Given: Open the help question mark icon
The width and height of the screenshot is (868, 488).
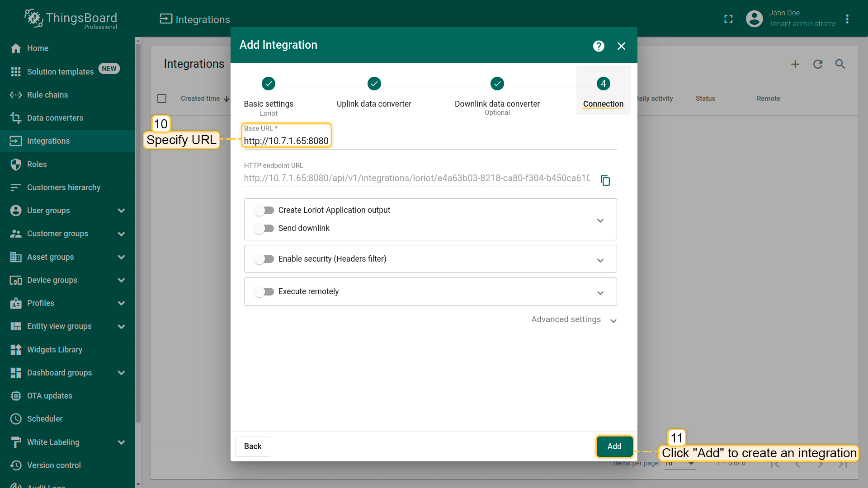Looking at the screenshot, I should tap(599, 46).
